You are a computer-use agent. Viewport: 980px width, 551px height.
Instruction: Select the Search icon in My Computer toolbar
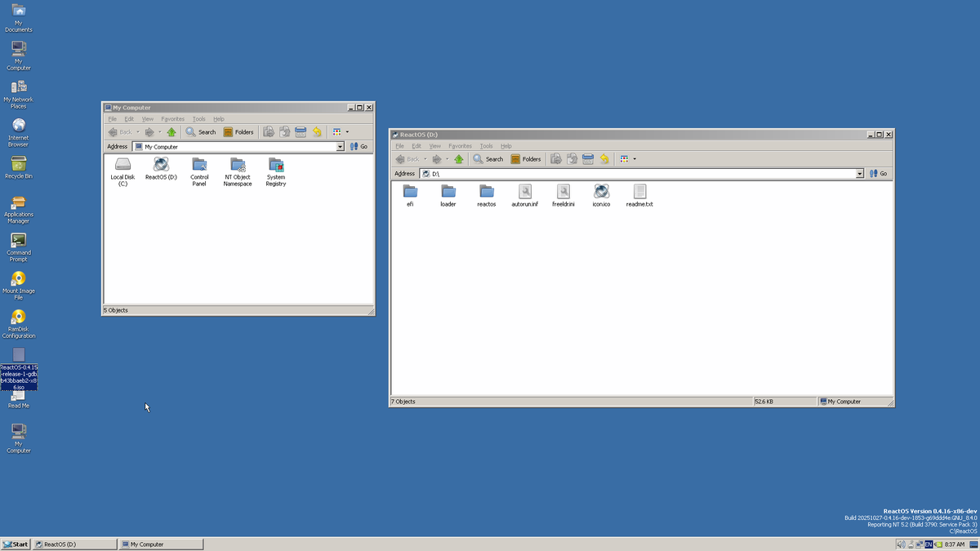(201, 131)
